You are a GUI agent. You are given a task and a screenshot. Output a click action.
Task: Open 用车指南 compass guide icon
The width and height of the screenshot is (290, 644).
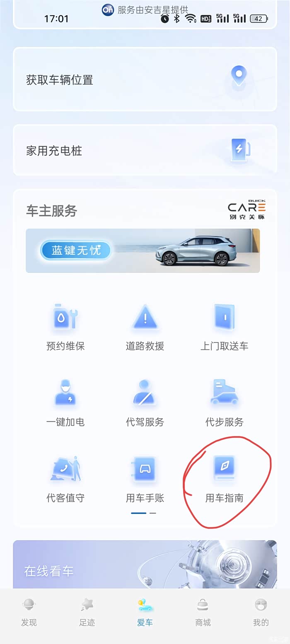pos(224,470)
